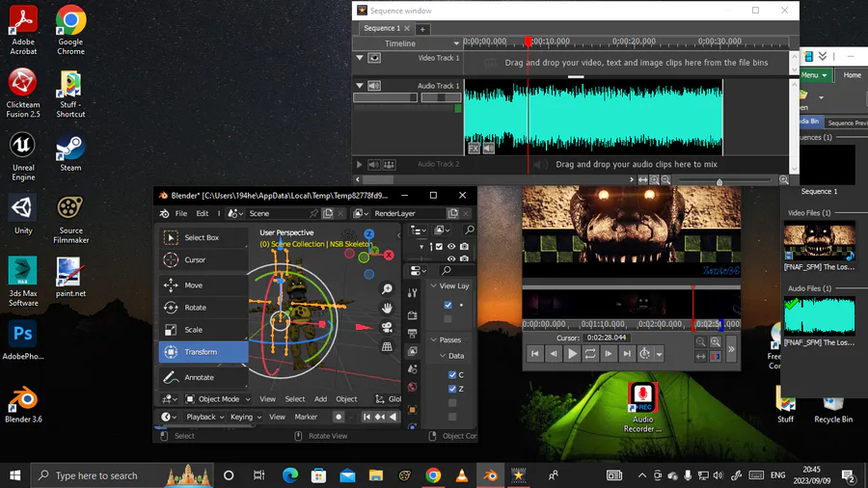868x488 pixels.
Task: Uncheck the View Layer checked box in Blender
Action: [x=448, y=305]
